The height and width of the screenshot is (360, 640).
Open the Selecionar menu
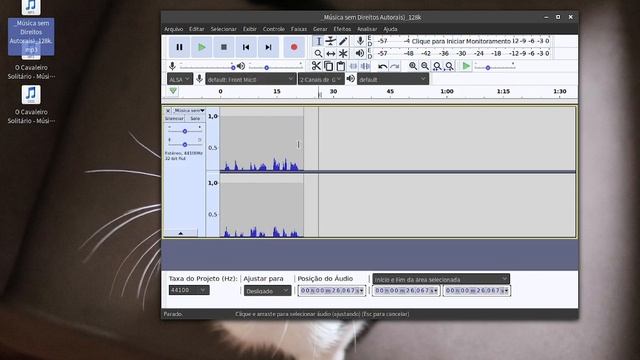(223, 29)
